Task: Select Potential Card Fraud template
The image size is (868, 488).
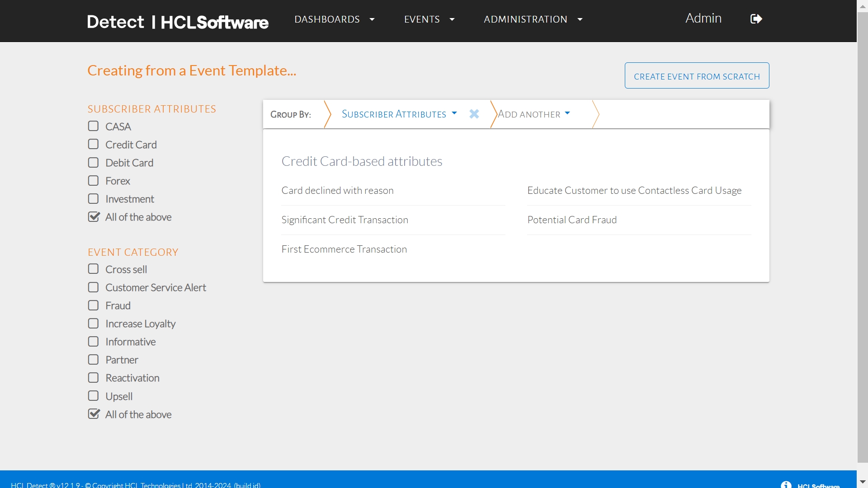Action: pos(572,220)
